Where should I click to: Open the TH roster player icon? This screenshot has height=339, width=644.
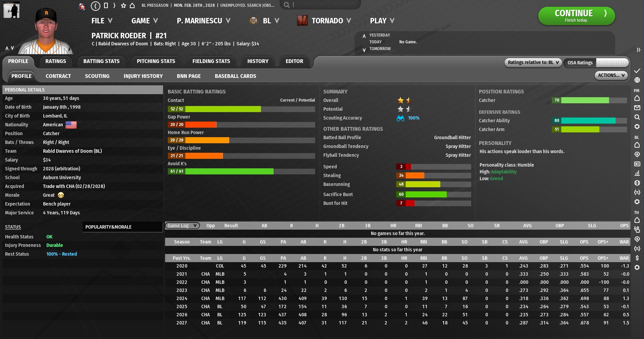pyautogui.click(x=637, y=230)
